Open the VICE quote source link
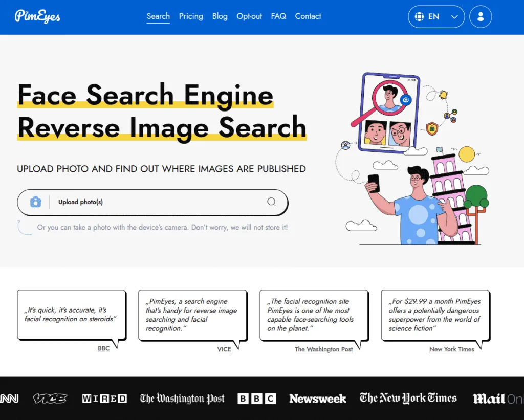The width and height of the screenshot is (524, 420). pyautogui.click(x=224, y=349)
